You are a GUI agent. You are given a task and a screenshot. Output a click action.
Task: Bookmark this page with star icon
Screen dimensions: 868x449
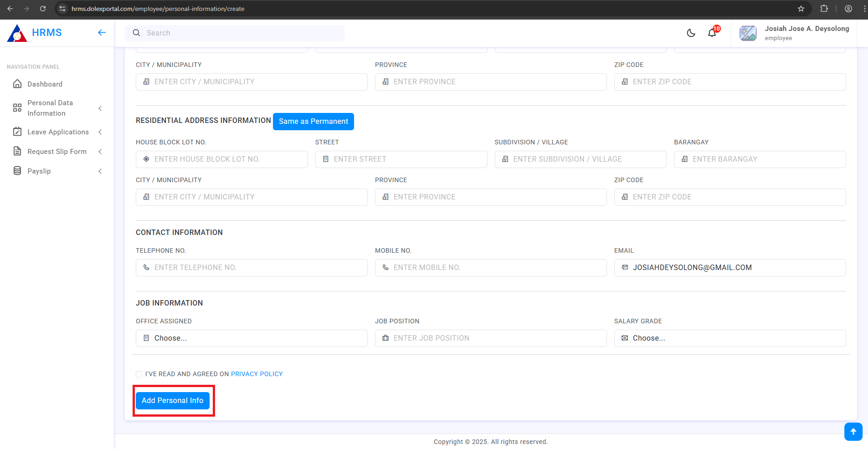tap(801, 9)
